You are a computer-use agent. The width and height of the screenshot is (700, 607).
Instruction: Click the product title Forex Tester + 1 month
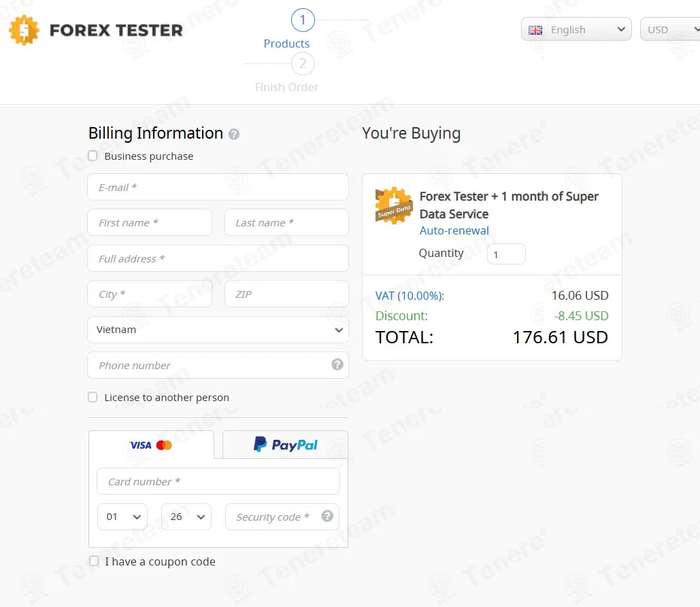tap(509, 205)
